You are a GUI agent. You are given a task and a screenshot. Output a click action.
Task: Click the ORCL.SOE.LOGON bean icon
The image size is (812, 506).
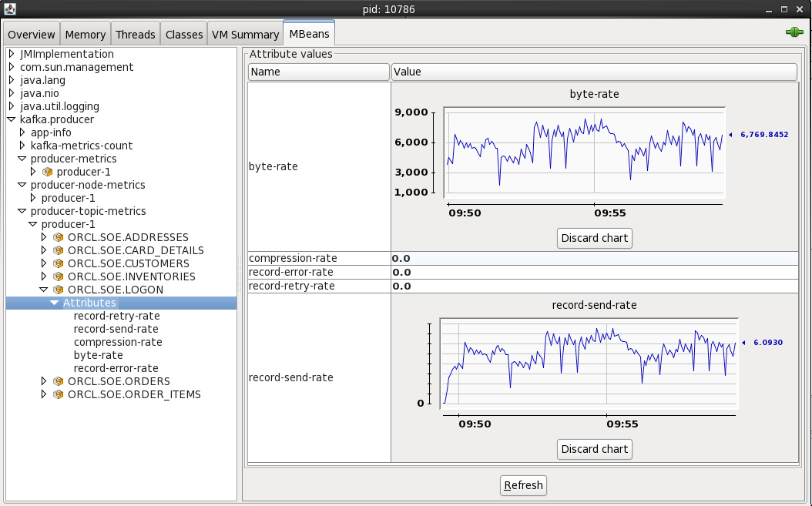[x=58, y=290]
